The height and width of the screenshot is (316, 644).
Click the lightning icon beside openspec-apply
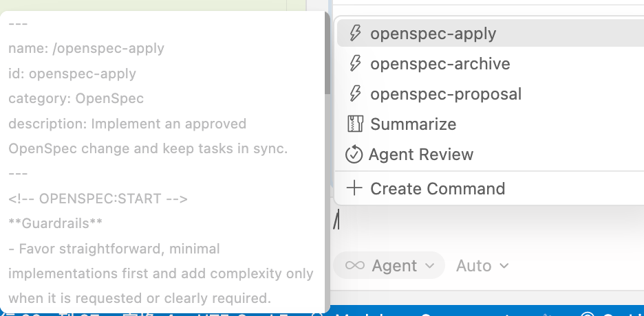355,33
